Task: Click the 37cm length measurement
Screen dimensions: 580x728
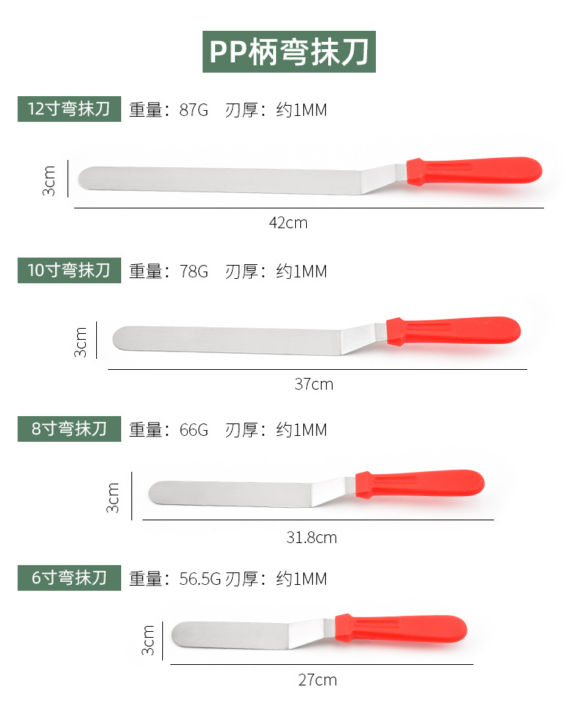Action: (313, 384)
